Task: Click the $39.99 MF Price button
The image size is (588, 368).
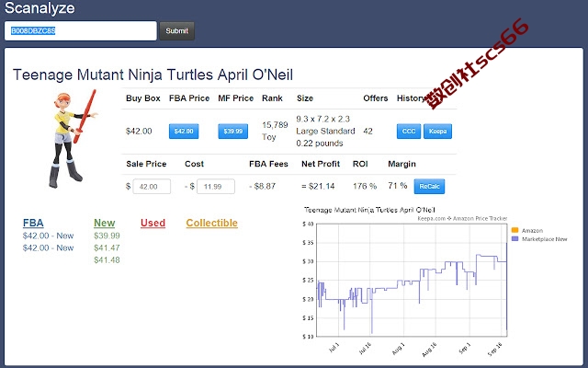Action: click(232, 131)
